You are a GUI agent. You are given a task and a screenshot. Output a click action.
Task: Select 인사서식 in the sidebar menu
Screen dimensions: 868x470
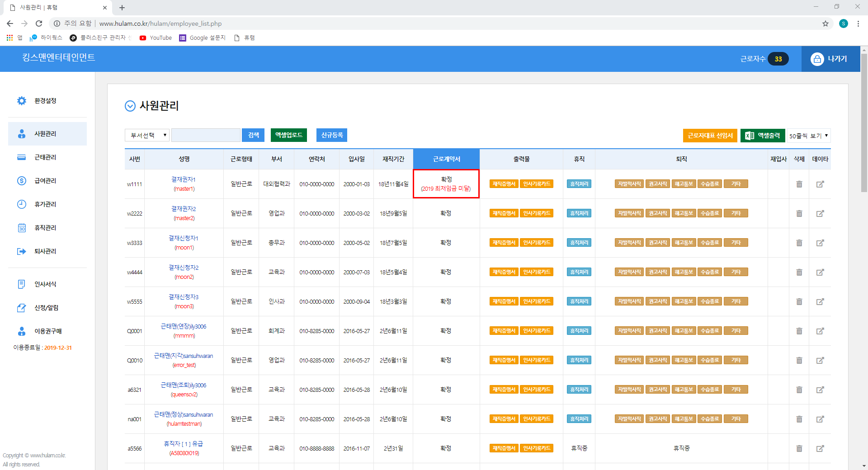pos(45,284)
